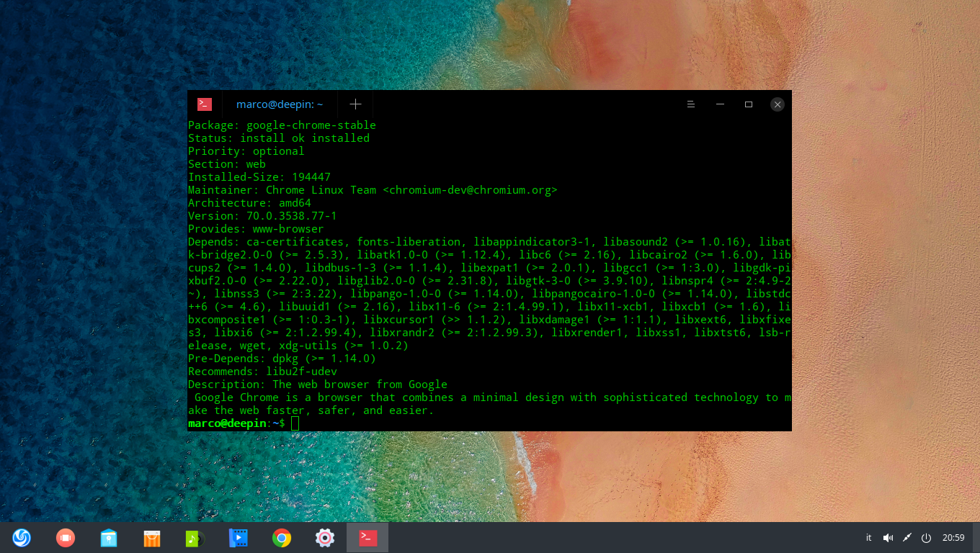Image resolution: width=980 pixels, height=553 pixels.
Task: Click the "Installed-Size: 194447" line
Action: (x=259, y=177)
